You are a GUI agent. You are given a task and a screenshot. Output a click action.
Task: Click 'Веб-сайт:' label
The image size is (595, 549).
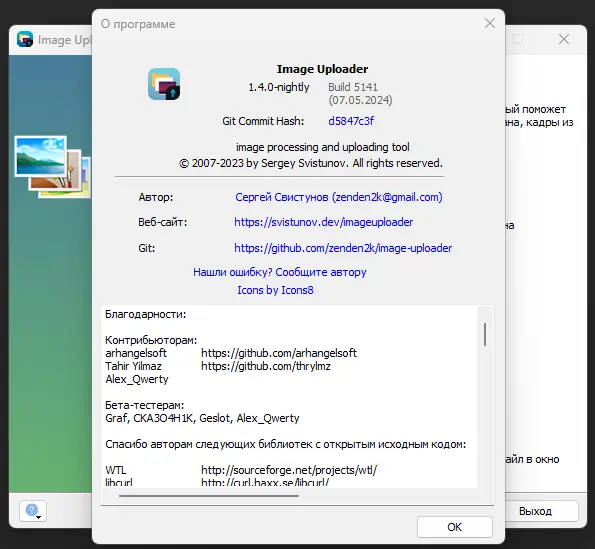coord(162,222)
